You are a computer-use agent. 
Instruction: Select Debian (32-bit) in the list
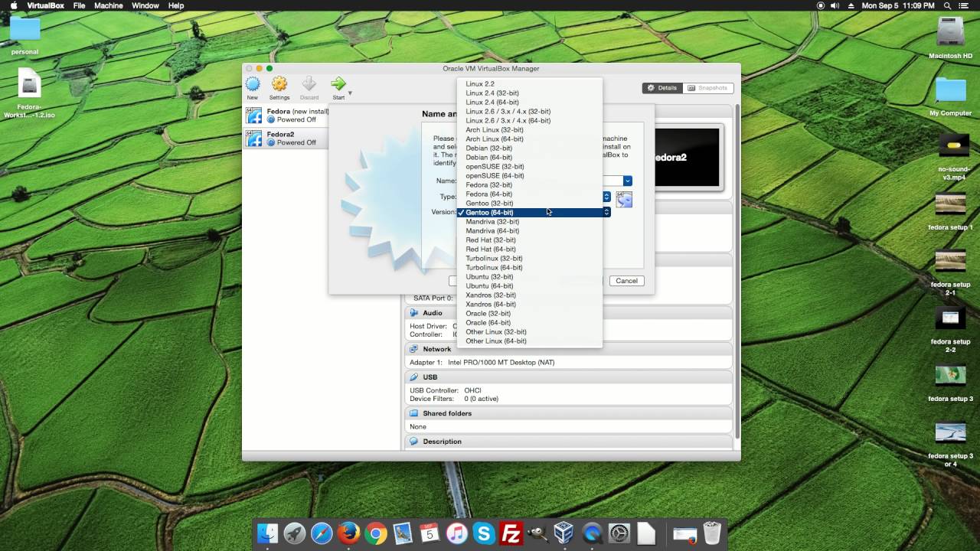click(x=529, y=148)
